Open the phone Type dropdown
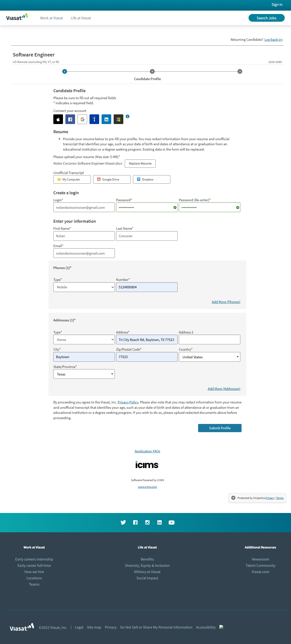291x644 pixels. tap(84, 287)
